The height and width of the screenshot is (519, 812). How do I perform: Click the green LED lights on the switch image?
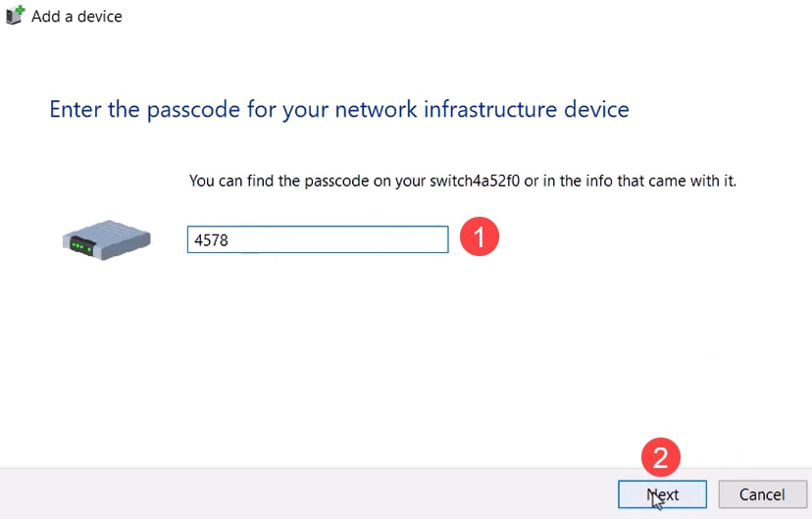(80, 245)
